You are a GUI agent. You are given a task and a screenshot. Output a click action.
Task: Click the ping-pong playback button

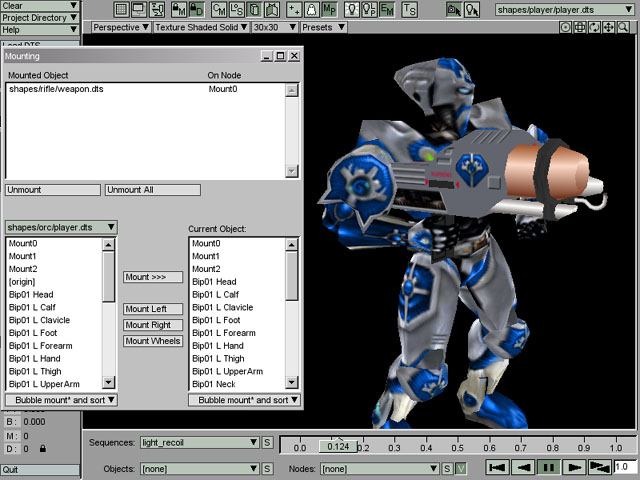pos(600,467)
